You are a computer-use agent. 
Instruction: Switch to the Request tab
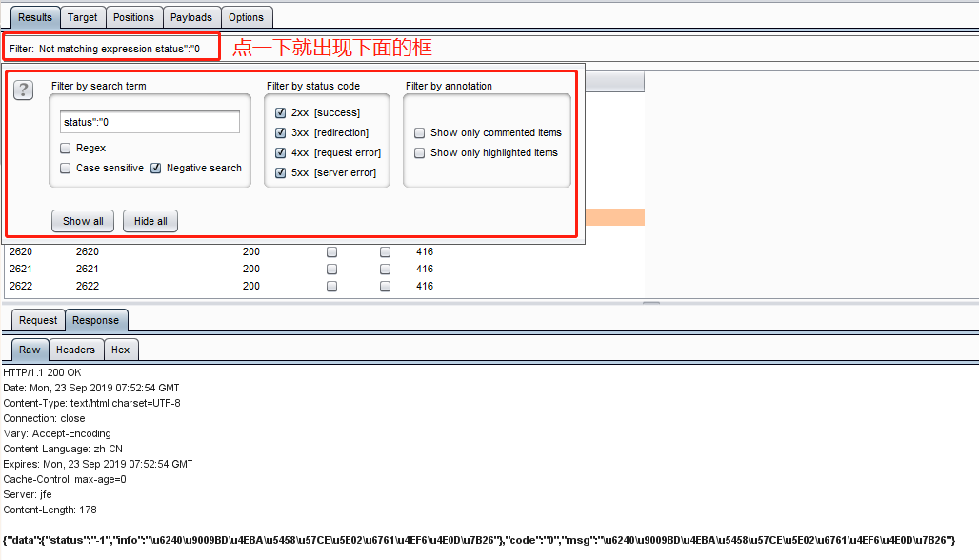coord(38,320)
